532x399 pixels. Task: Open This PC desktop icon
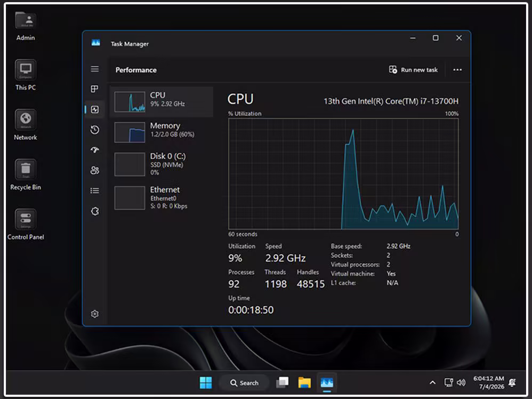[x=26, y=75]
